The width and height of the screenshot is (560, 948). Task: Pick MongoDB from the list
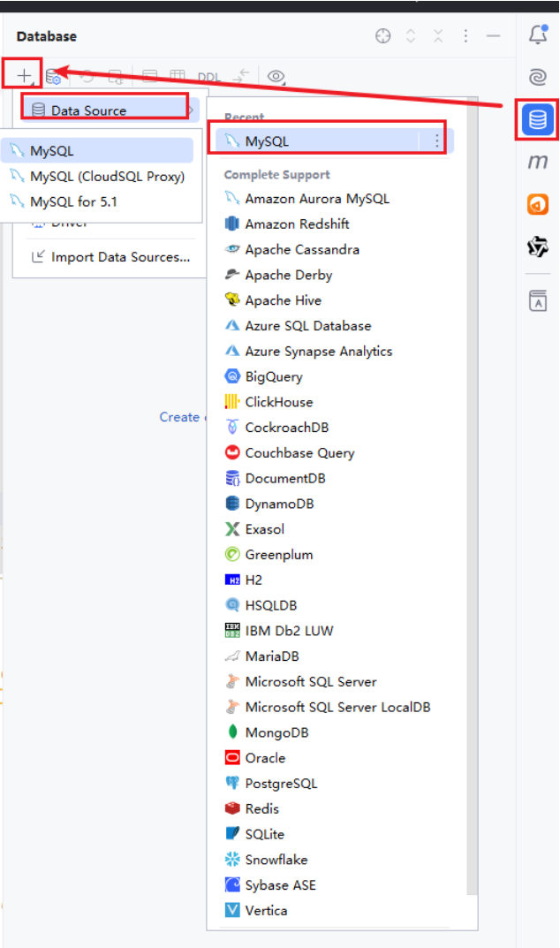[267, 732]
